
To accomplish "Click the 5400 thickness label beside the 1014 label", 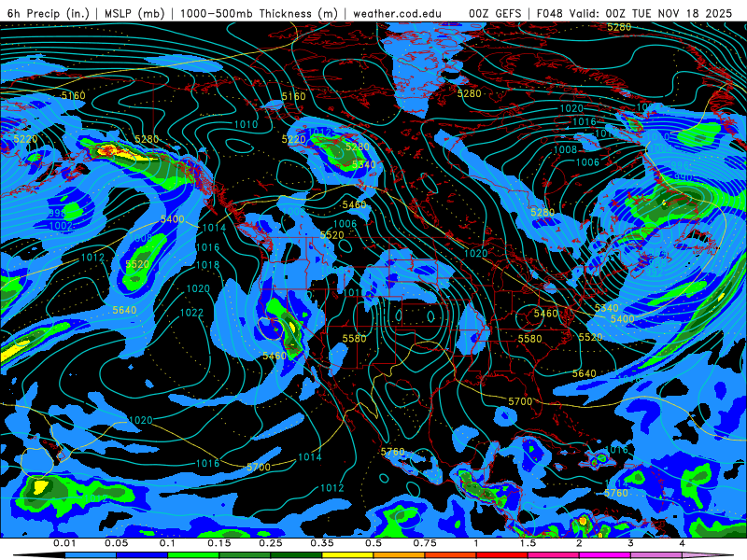I will click(x=173, y=219).
